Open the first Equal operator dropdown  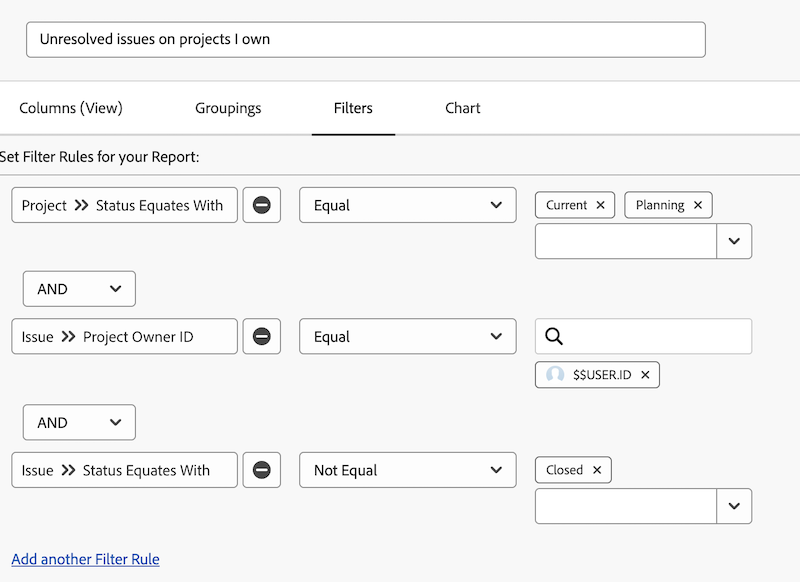click(x=407, y=205)
